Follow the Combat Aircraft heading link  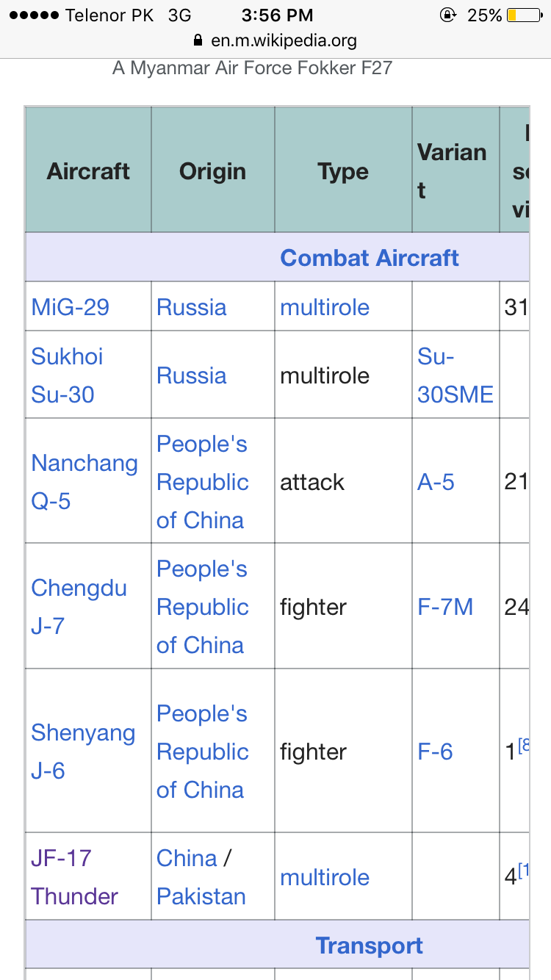coord(370,258)
